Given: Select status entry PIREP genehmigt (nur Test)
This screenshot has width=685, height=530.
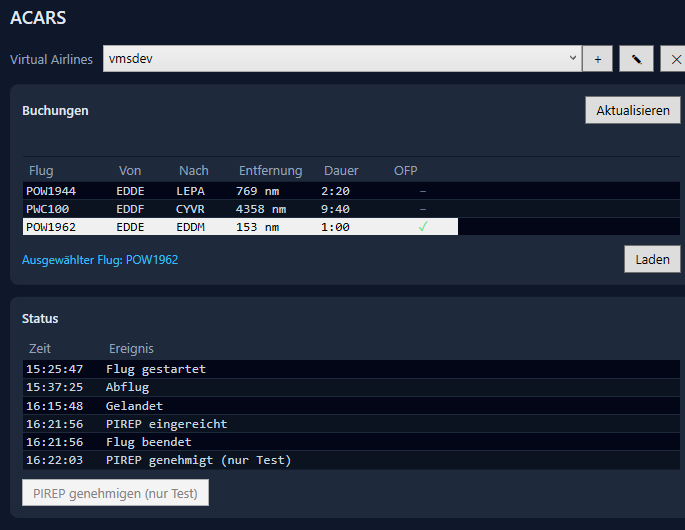Looking at the screenshot, I should (x=351, y=460).
